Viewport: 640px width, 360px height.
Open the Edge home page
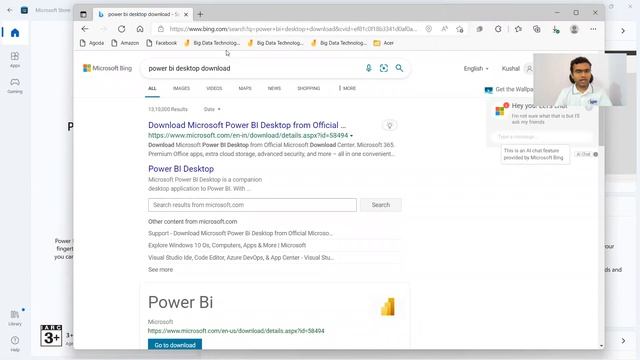pos(140,29)
